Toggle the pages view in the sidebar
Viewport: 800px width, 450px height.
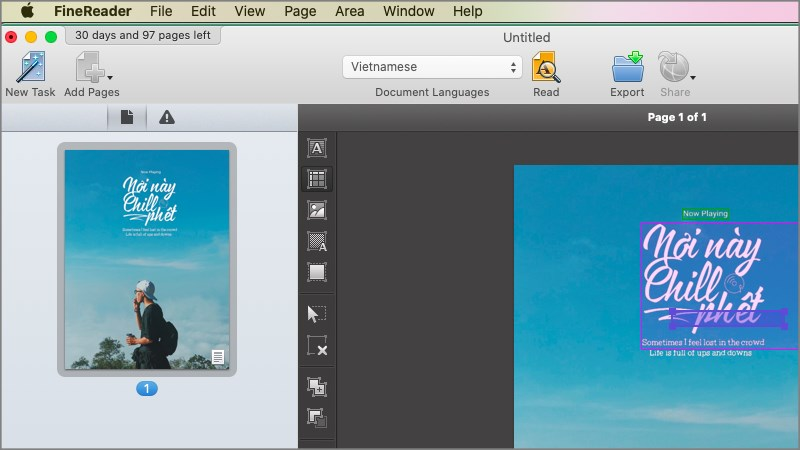pos(127,117)
